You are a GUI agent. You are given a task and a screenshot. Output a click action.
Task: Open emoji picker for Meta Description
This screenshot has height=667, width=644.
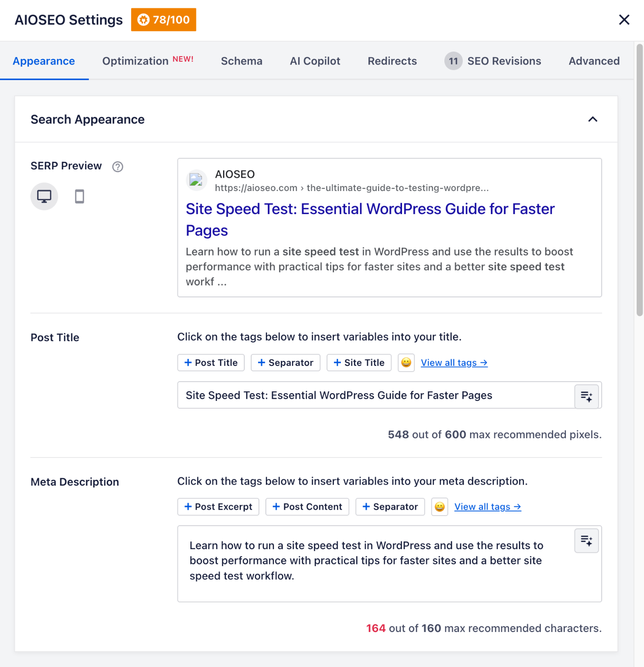click(x=440, y=507)
